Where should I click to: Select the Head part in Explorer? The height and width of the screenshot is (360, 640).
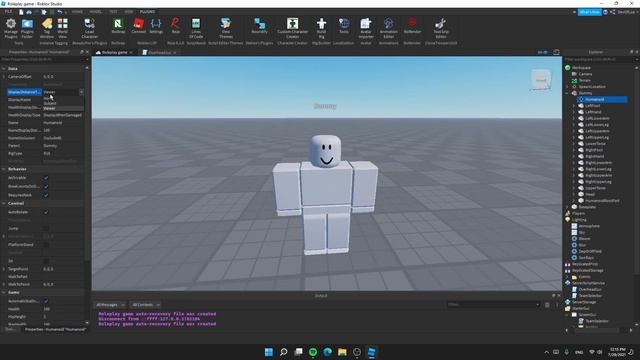pos(590,194)
